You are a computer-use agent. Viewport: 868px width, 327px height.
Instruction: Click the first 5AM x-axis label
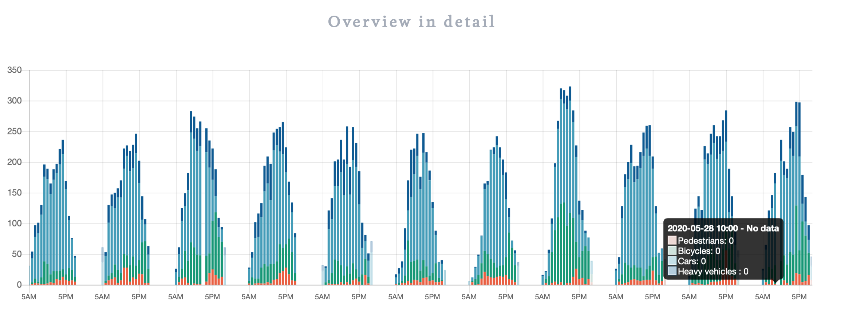coord(29,297)
